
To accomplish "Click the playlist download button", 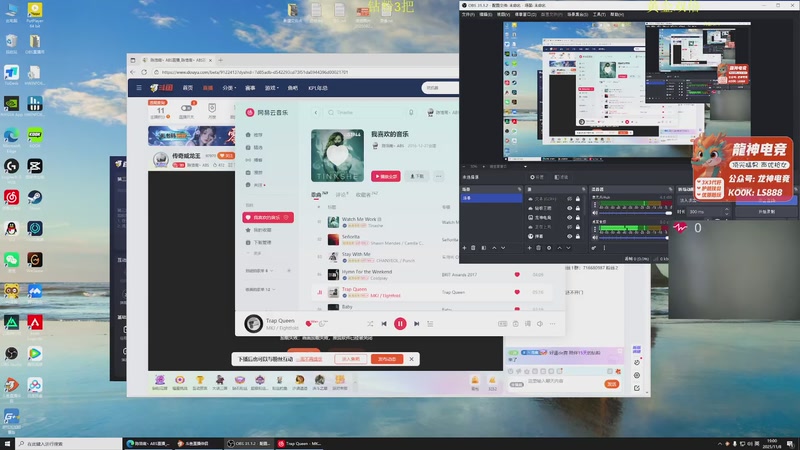I will 417,176.
